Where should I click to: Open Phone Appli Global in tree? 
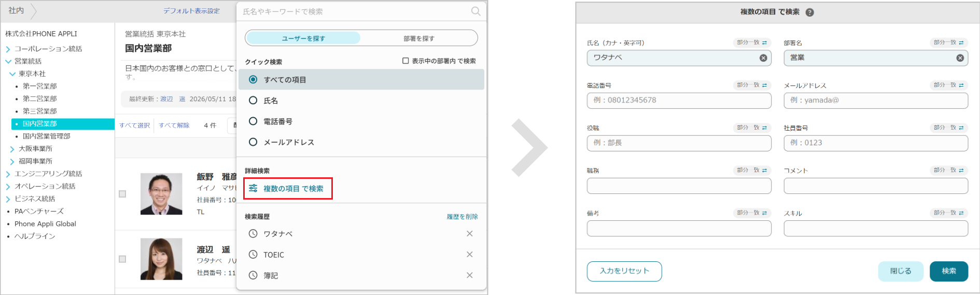(45, 223)
